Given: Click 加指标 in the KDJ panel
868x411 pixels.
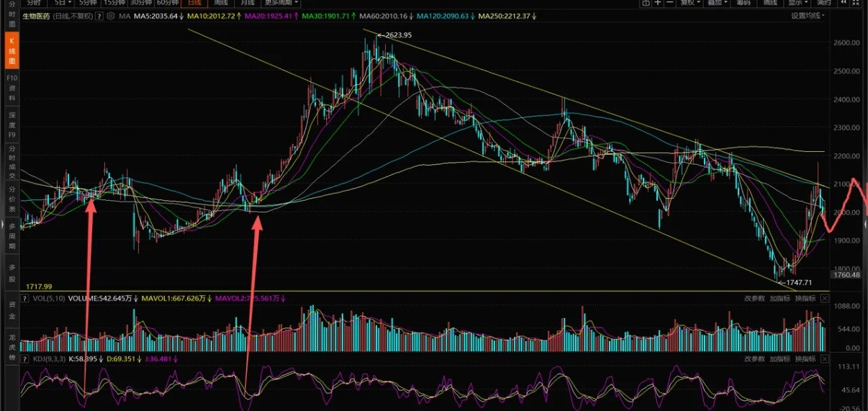Looking at the screenshot, I should [780, 358].
